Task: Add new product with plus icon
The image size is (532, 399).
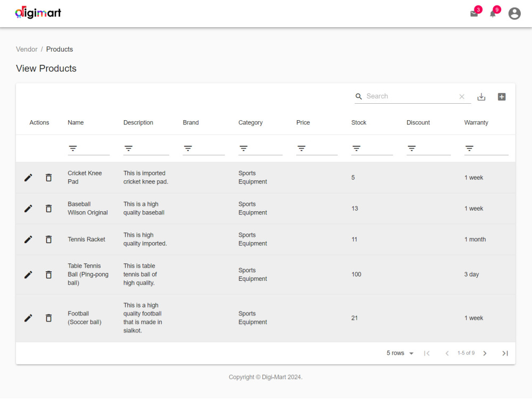Action: 502,97
